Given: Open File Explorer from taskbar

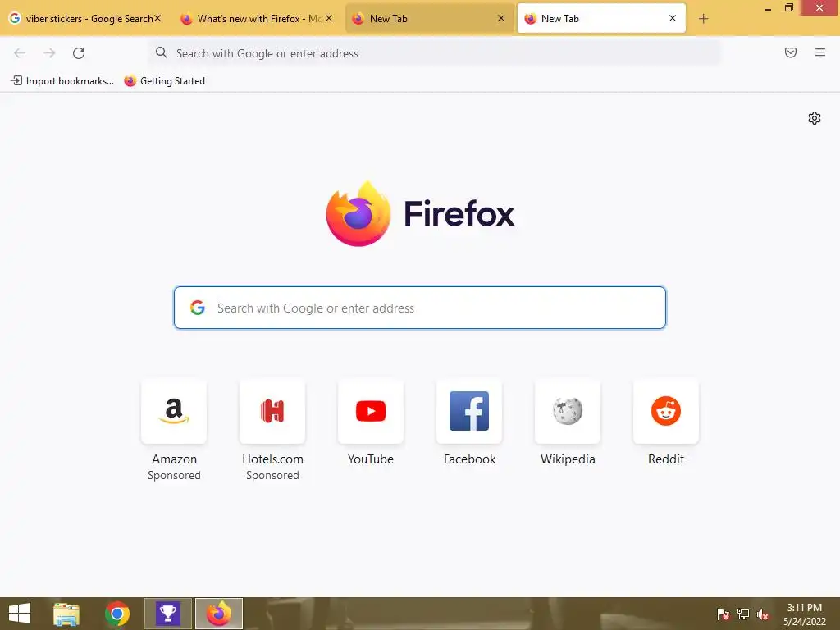Looking at the screenshot, I should pos(66,614).
